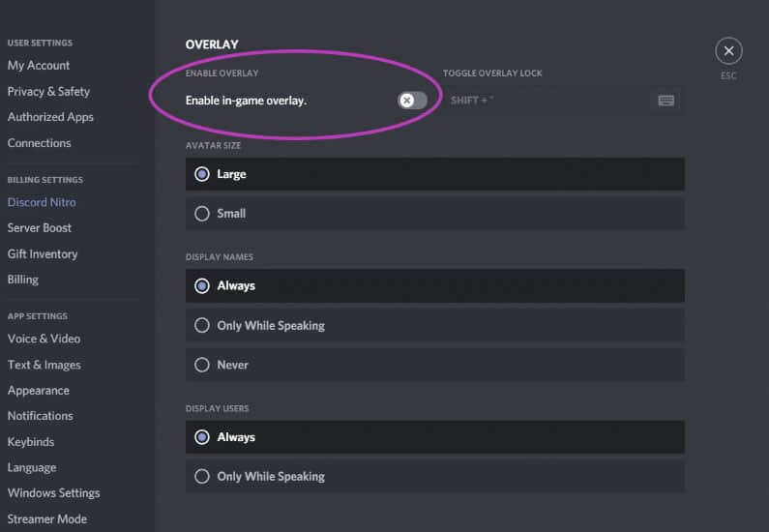This screenshot has height=532, width=769.
Task: Set Display Users to Only While Speaking
Action: point(202,476)
